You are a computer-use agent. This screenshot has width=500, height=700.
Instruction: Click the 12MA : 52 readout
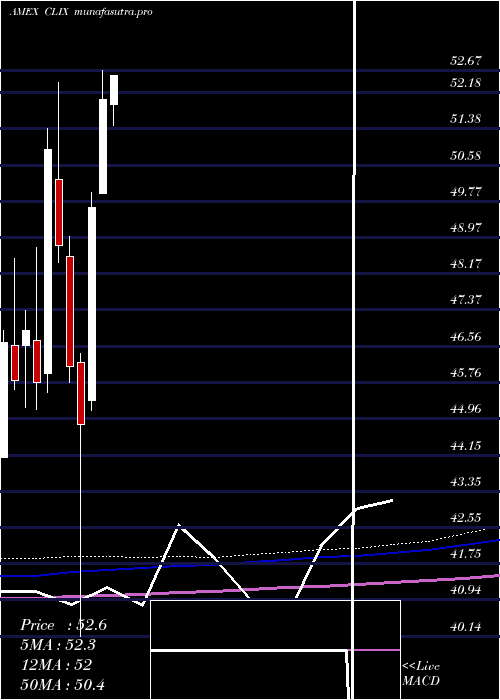57,665
